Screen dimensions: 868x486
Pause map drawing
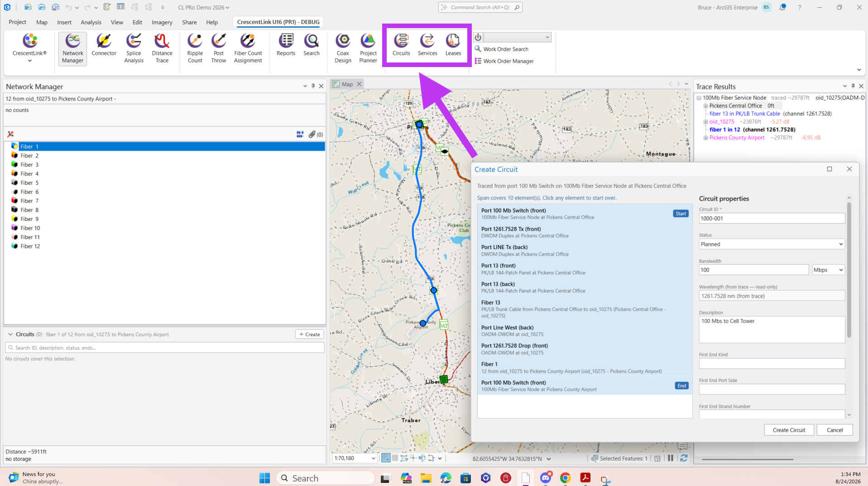coord(671,458)
